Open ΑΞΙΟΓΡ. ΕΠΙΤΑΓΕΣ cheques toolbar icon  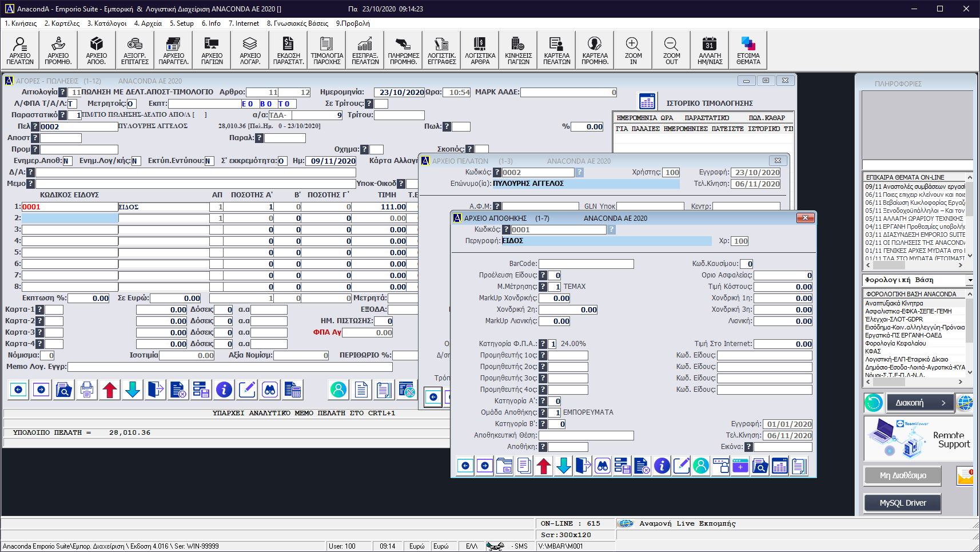click(135, 50)
